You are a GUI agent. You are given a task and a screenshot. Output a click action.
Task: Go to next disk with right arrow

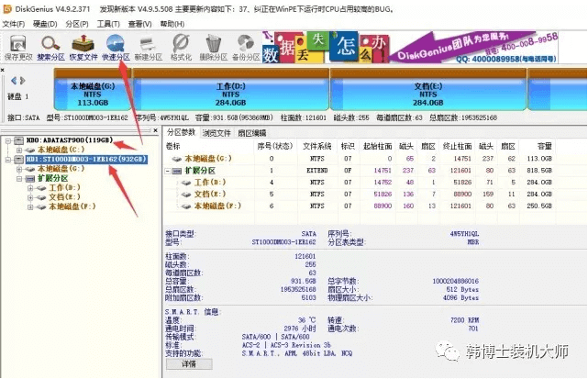[x=23, y=81]
